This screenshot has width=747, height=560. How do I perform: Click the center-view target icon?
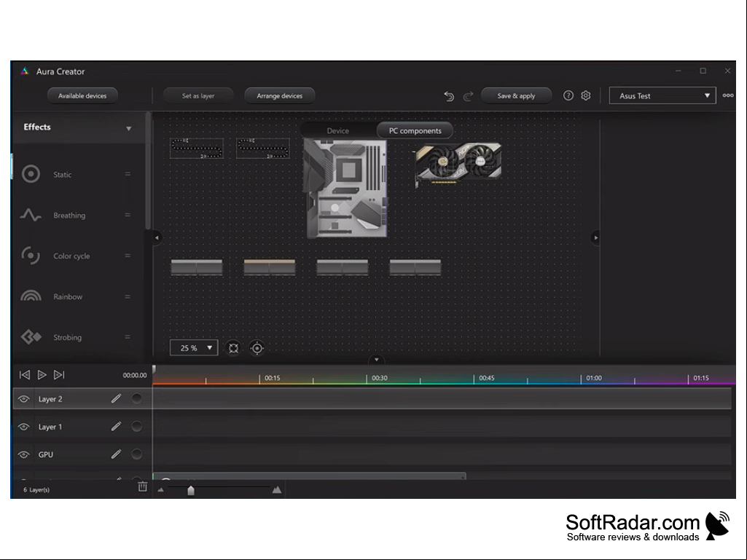click(257, 348)
